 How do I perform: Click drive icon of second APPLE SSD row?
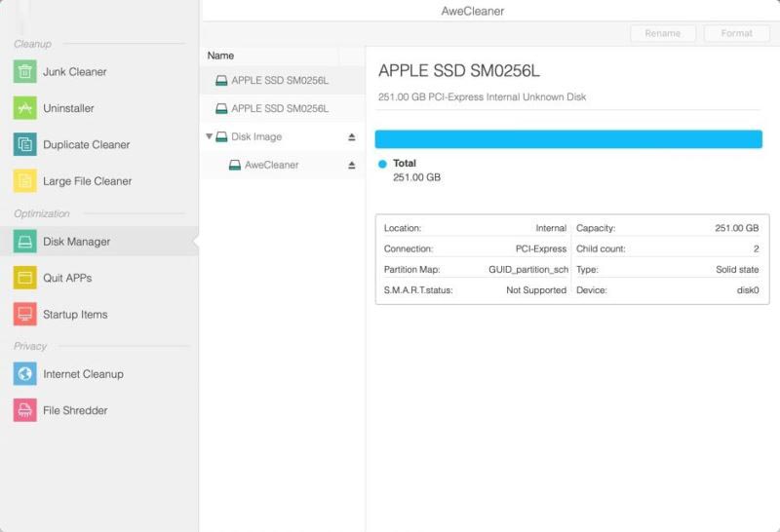221,108
